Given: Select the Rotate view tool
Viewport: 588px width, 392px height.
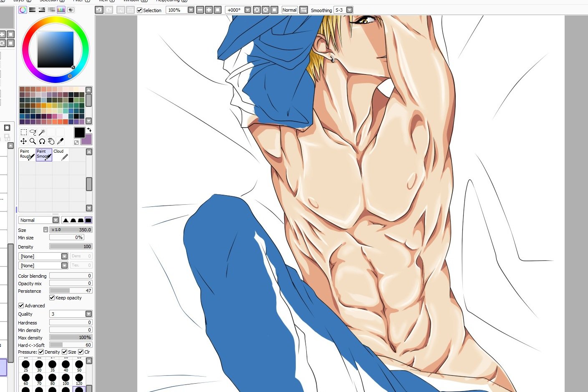Looking at the screenshot, I should coord(42,141).
